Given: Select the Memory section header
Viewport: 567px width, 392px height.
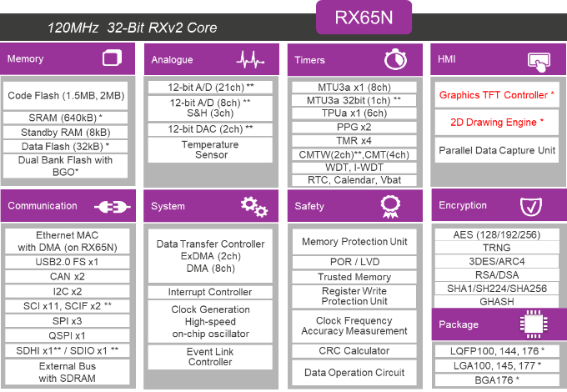Looking at the screenshot, I should click(68, 58).
